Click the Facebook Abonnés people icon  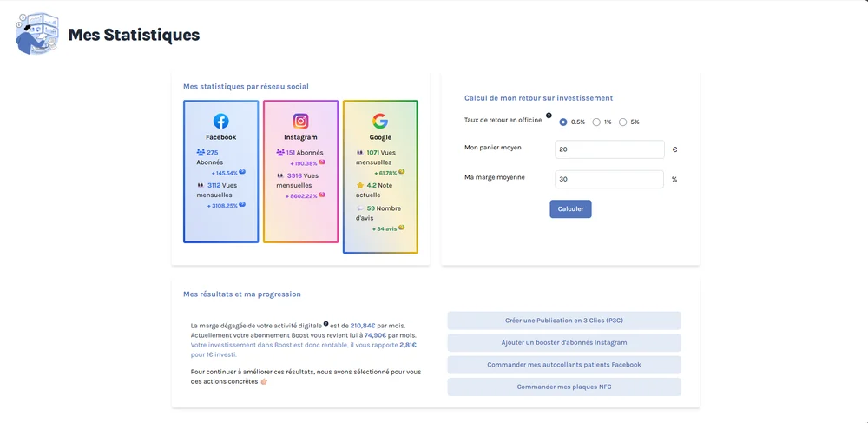(x=201, y=152)
